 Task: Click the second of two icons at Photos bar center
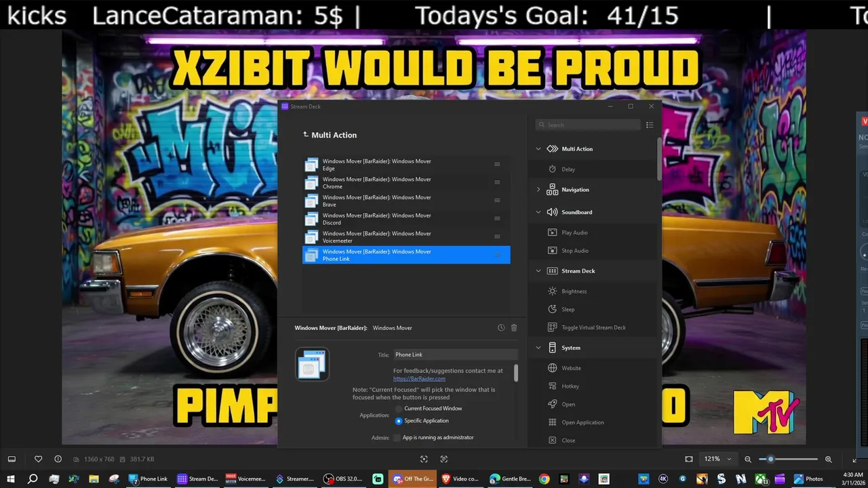tap(444, 459)
